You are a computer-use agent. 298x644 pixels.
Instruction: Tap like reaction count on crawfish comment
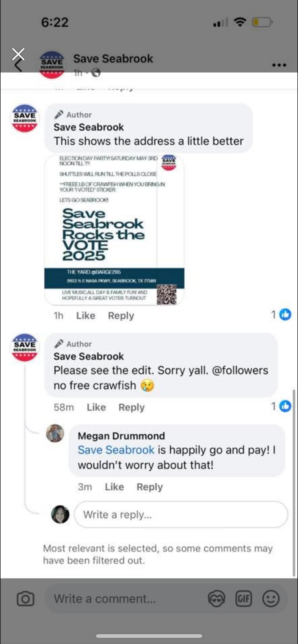pyautogui.click(x=281, y=406)
